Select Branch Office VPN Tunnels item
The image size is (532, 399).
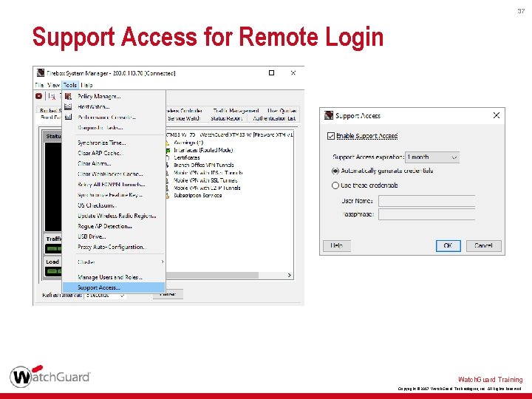(x=204, y=166)
